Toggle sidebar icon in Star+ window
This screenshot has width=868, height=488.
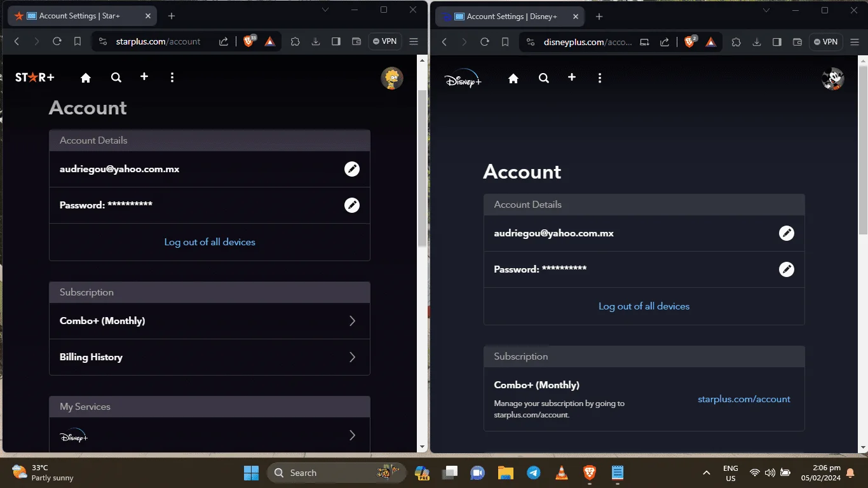point(336,41)
